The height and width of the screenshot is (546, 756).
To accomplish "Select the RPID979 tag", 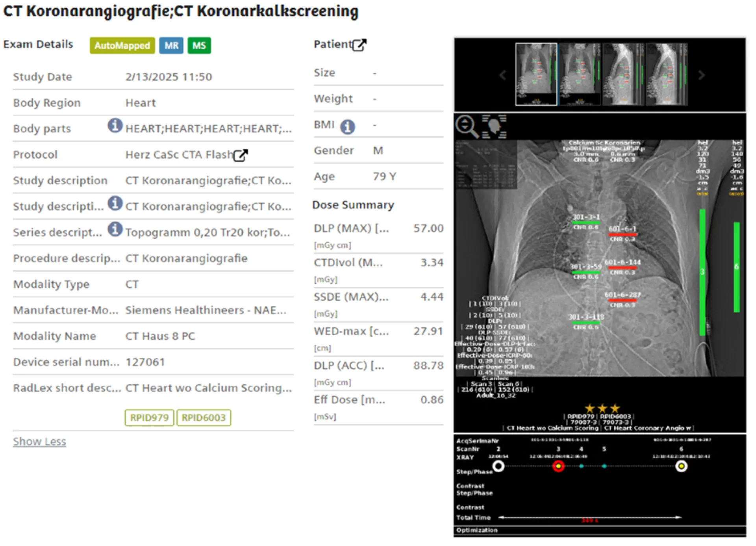I will (149, 418).
